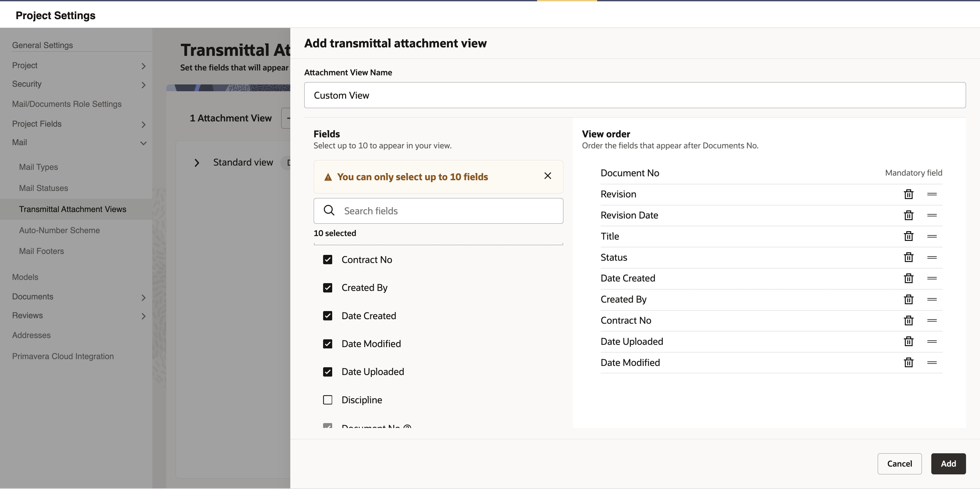The height and width of the screenshot is (489, 980).
Task: Open General Settings in sidebar
Action: click(42, 45)
